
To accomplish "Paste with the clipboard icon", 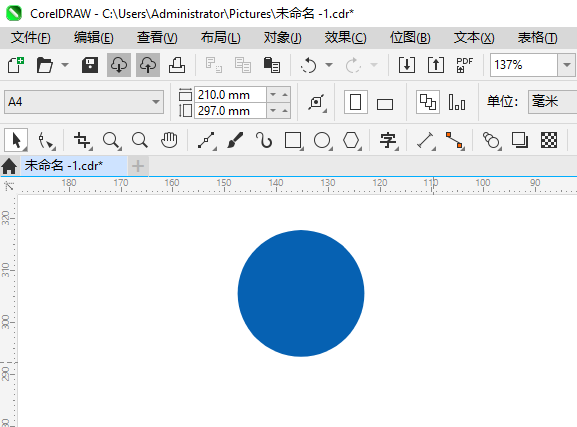I will [272, 65].
